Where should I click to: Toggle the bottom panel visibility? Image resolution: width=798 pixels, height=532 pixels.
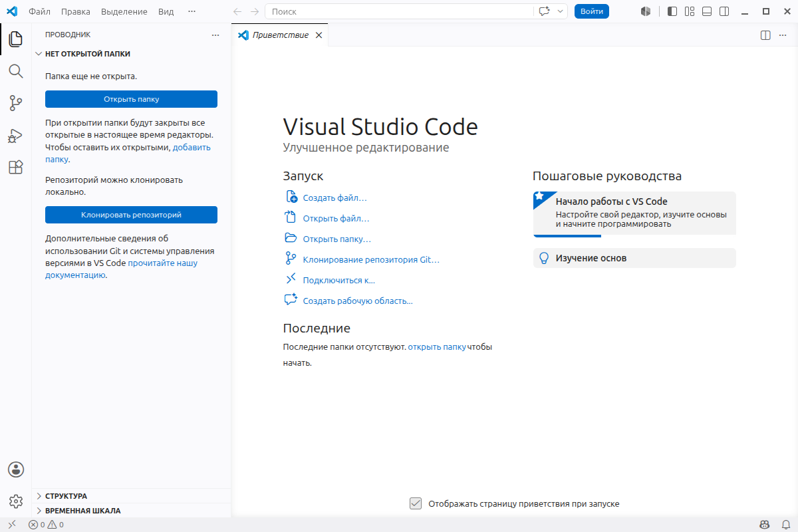(707, 11)
